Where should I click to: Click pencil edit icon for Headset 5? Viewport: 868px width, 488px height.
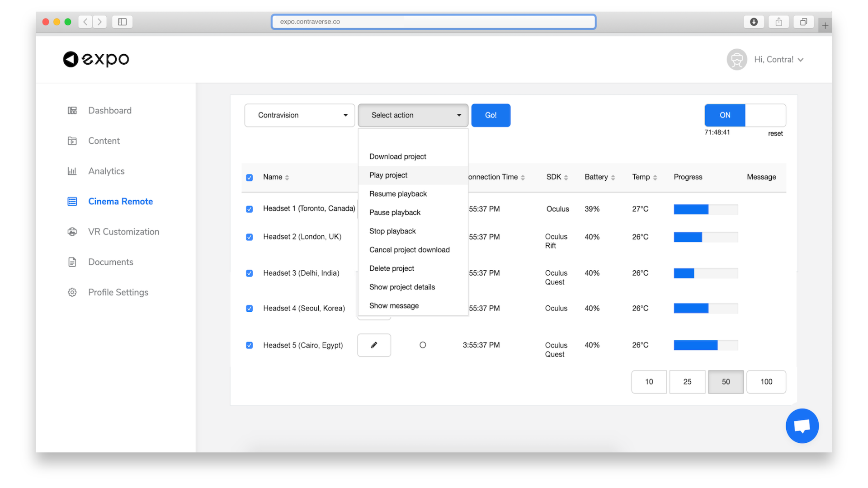point(374,345)
